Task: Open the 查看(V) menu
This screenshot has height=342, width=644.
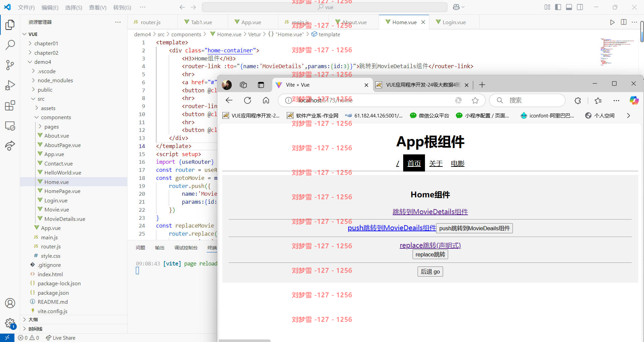Action: point(98,7)
